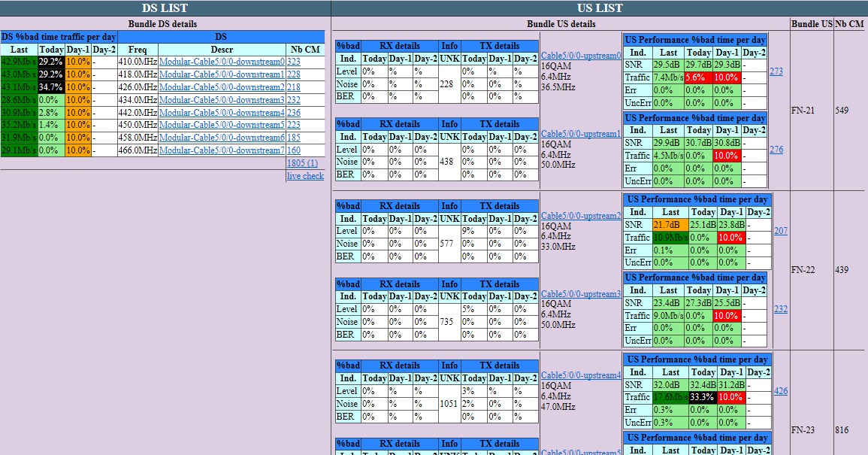Open the Cable5/0/0-upstream2 link

pos(581,216)
